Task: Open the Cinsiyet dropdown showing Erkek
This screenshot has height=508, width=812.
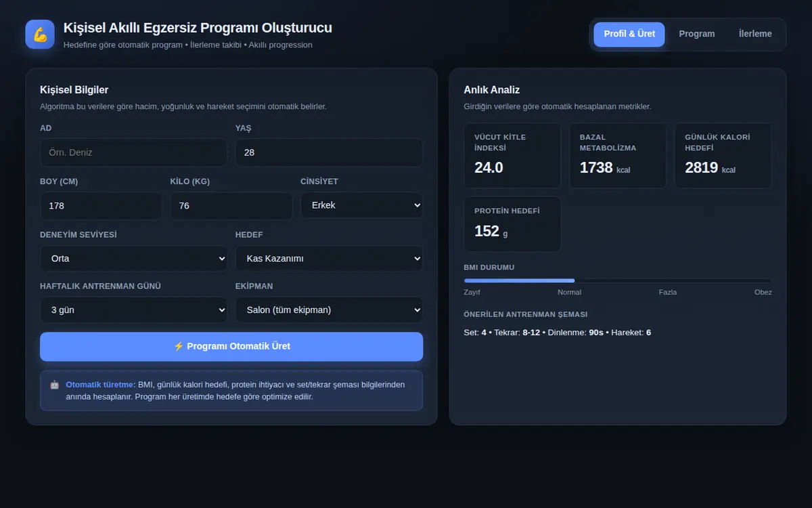Action: click(x=362, y=205)
